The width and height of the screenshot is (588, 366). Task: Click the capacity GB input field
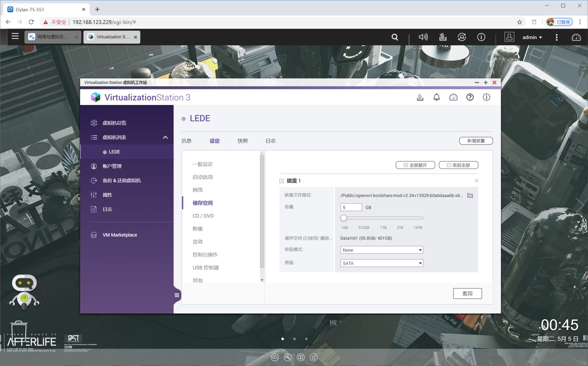tap(351, 207)
